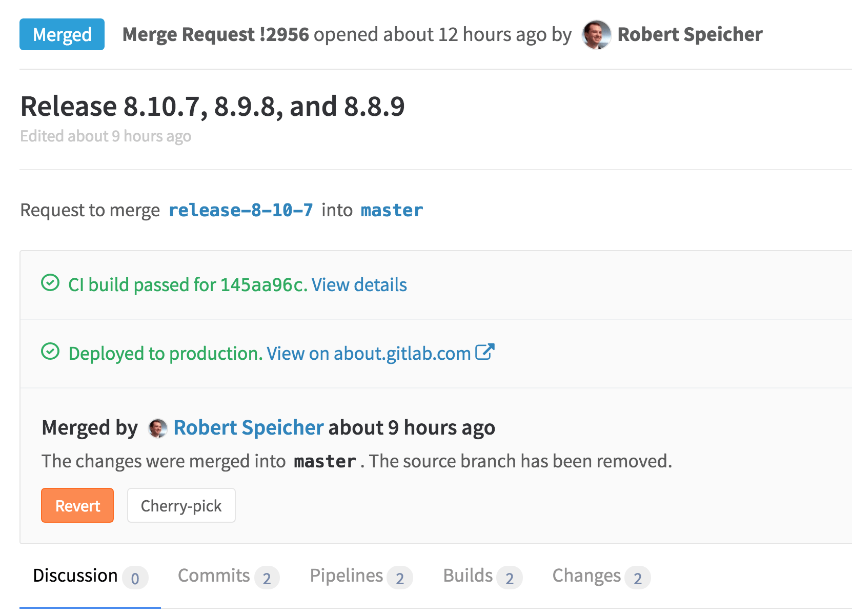Viewport: 852px width, 616px height.
Task: Select the Discussion tab
Action: pos(75,576)
